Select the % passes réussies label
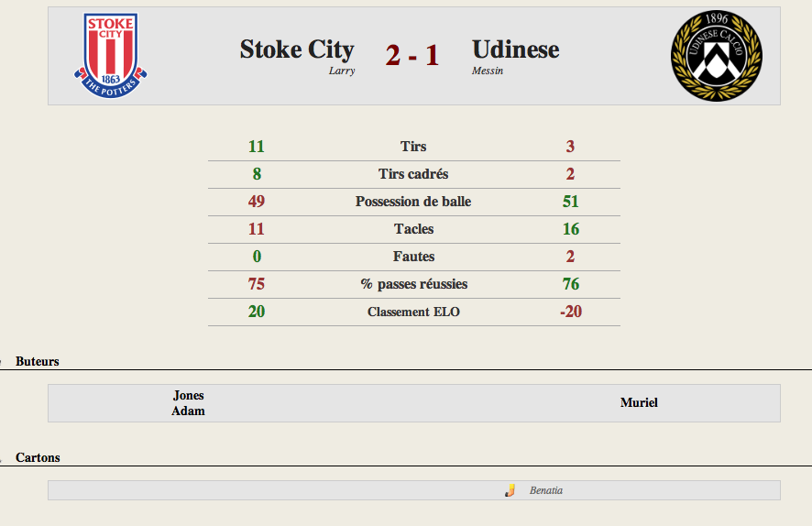 pos(413,284)
